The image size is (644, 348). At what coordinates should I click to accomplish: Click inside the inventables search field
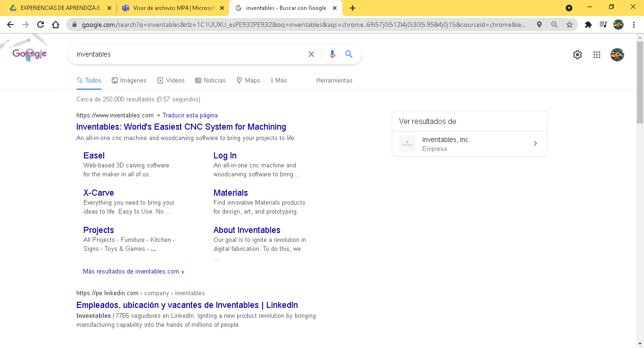pos(189,54)
